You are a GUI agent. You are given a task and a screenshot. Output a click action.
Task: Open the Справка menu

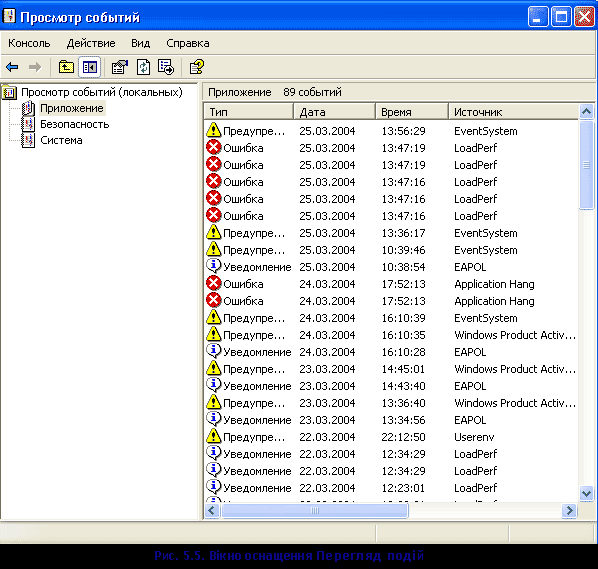[188, 43]
